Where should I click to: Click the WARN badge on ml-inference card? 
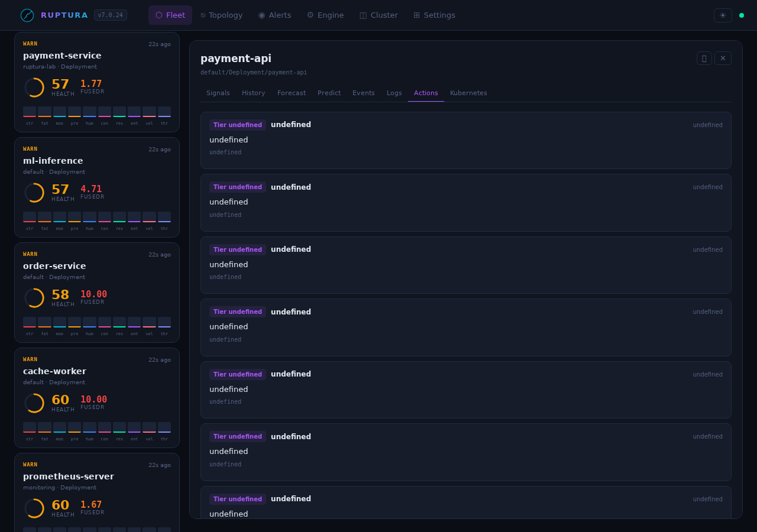(x=30, y=149)
